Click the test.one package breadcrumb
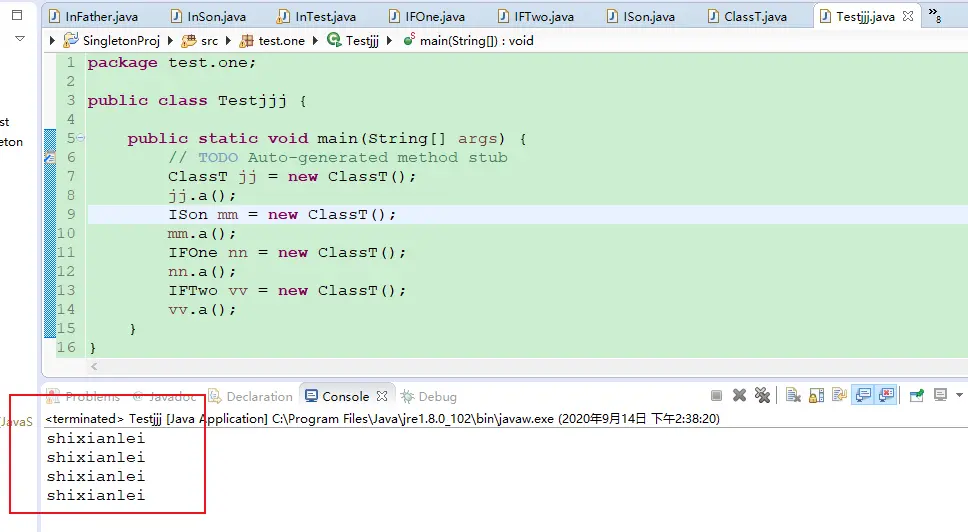968x532 pixels. [278, 41]
